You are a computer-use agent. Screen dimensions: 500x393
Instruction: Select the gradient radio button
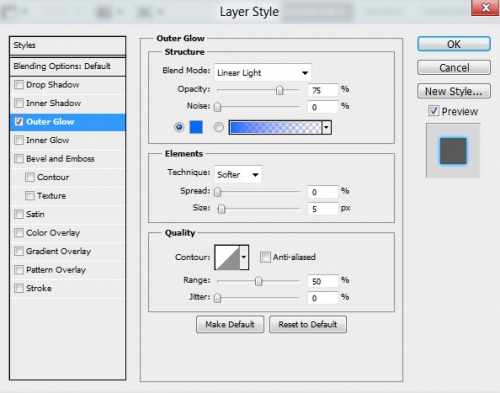pyautogui.click(x=219, y=127)
